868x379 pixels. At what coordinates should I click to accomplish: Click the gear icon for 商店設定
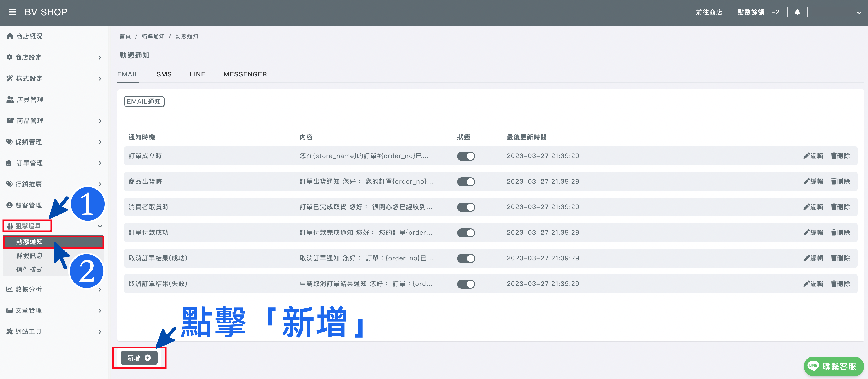[x=9, y=57]
